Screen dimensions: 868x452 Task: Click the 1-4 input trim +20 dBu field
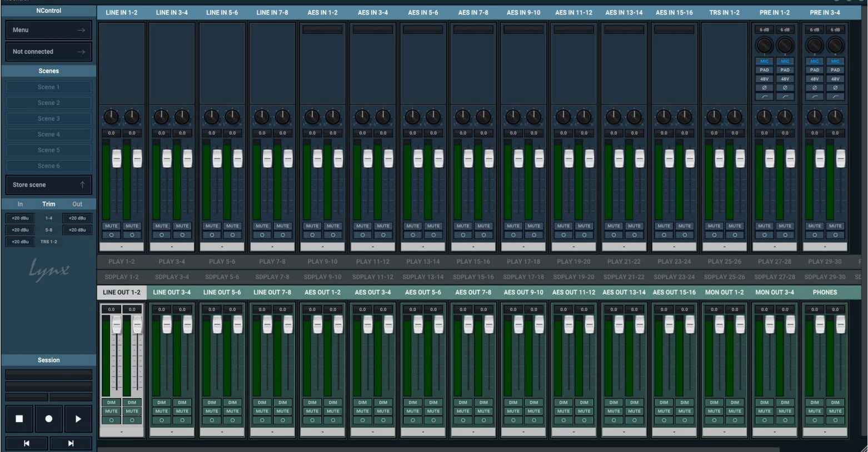20,218
